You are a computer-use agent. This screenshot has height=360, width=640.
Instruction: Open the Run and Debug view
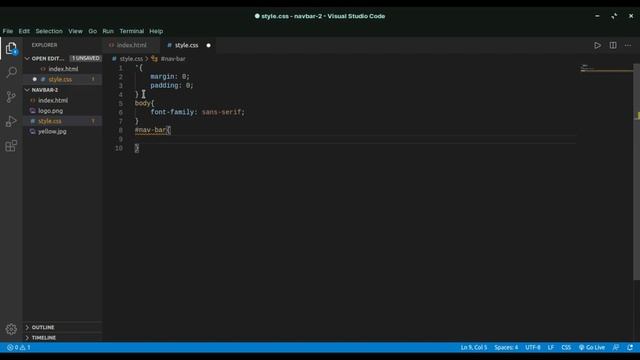coord(11,121)
